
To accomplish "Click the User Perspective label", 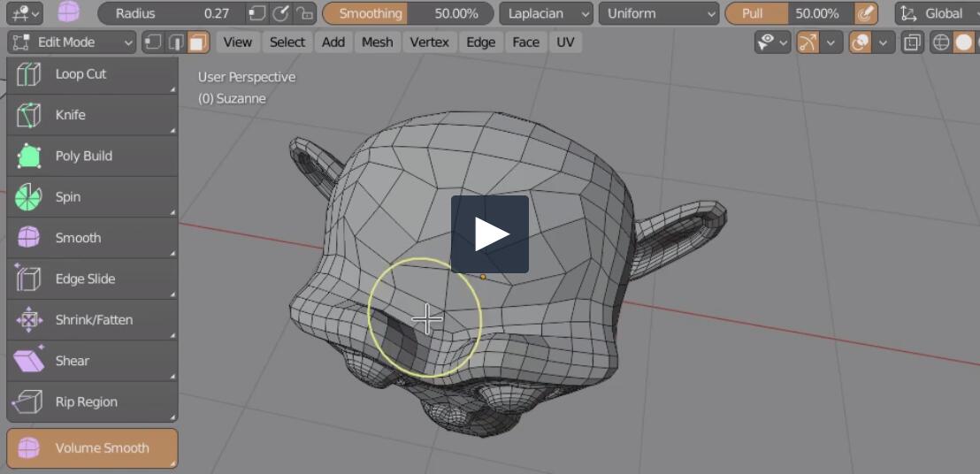I will 247,77.
